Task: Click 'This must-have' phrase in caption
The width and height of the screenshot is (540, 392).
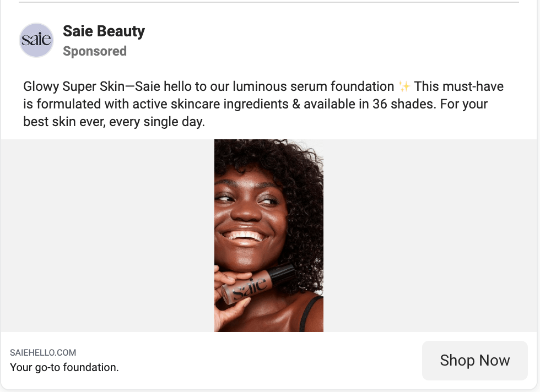Action: point(458,86)
